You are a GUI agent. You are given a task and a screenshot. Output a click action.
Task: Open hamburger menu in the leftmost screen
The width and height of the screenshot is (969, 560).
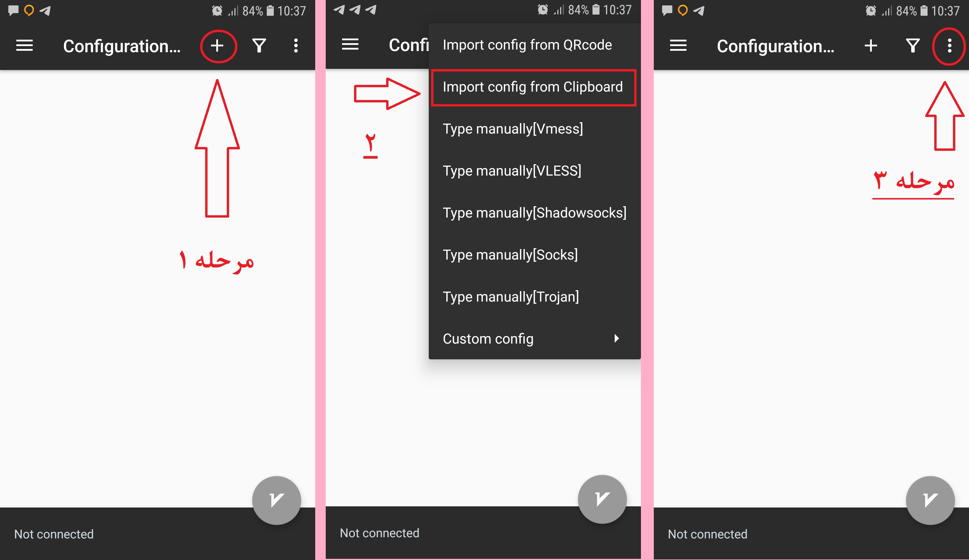coord(24,46)
